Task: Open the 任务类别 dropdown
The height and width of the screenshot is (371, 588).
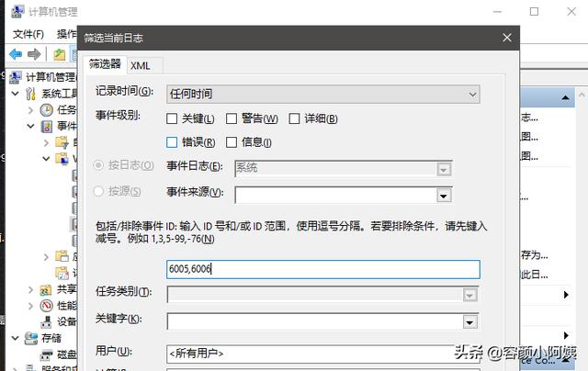Action: [x=469, y=296]
